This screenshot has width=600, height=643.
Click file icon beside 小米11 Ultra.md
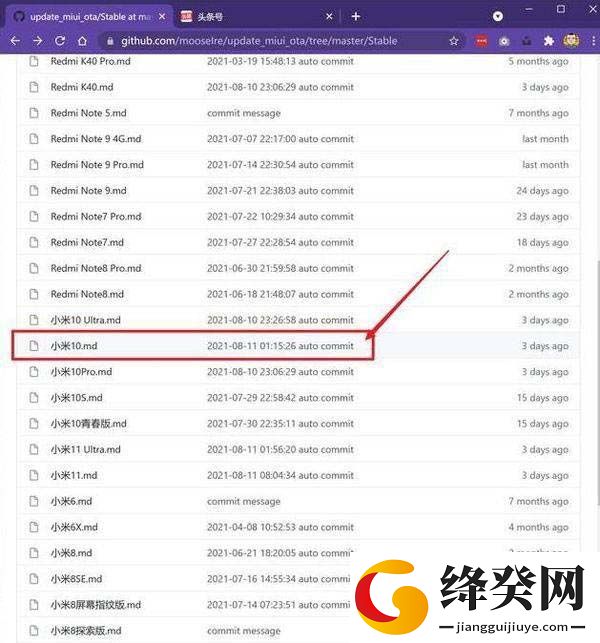point(34,449)
